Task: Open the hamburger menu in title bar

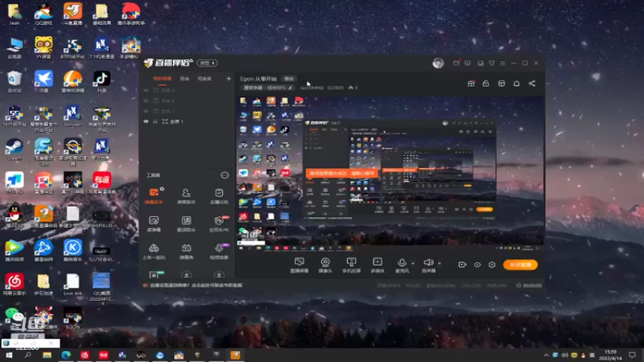Action: pyautogui.click(x=502, y=64)
